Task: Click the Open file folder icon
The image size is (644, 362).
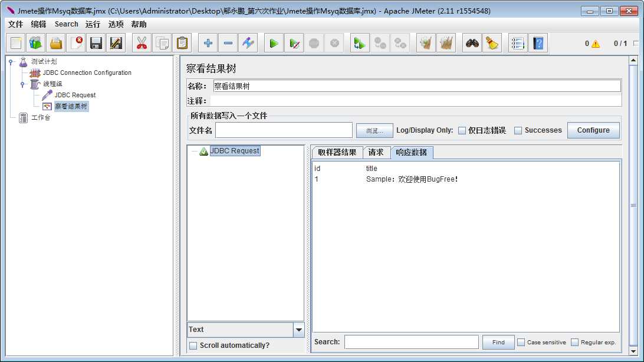Action: (56, 43)
